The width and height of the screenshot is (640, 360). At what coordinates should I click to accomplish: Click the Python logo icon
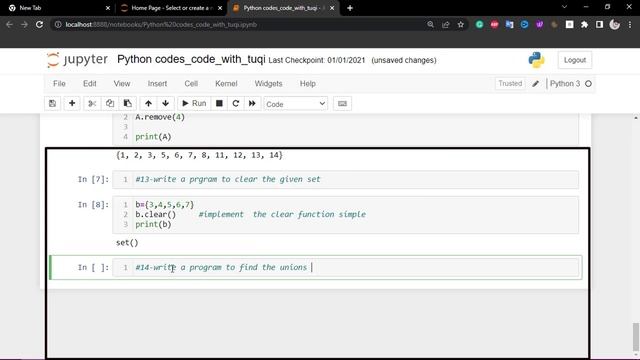click(x=536, y=60)
